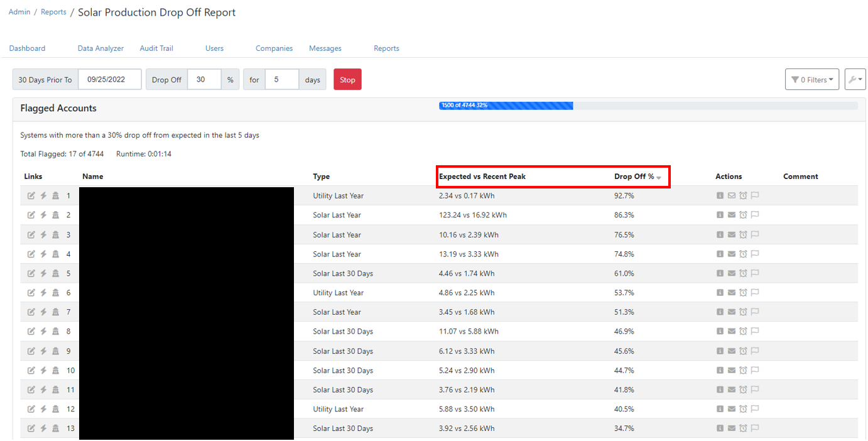The height and width of the screenshot is (441, 868).
Task: Click the red Stop button
Action: (x=347, y=80)
